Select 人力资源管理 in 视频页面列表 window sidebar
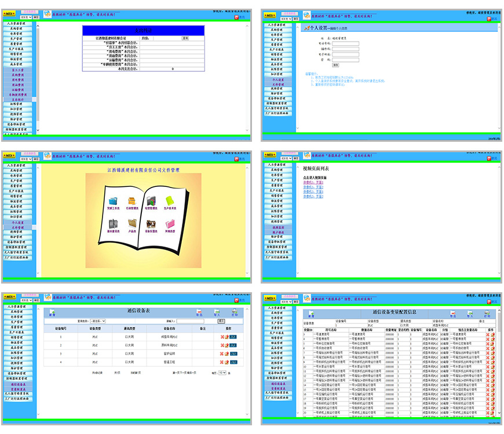The image size is (504, 434). click(x=277, y=165)
